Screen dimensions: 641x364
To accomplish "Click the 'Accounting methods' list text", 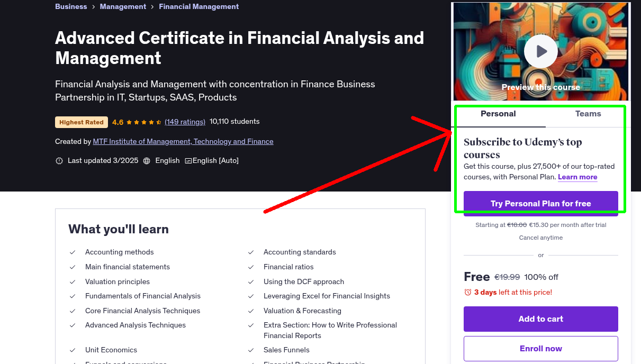I will pos(120,252).
